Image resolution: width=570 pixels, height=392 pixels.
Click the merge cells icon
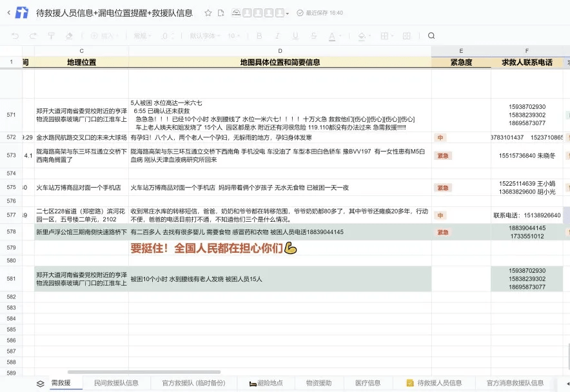pos(406,35)
